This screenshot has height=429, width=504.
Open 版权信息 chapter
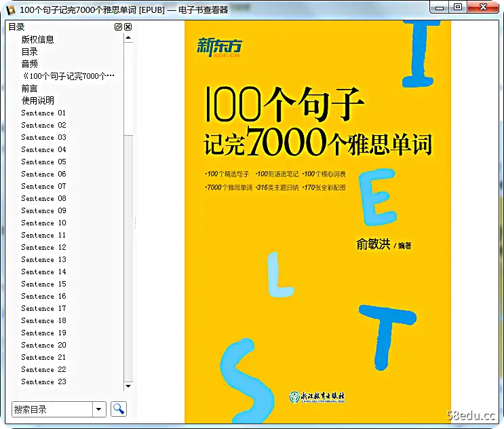pyautogui.click(x=37, y=39)
